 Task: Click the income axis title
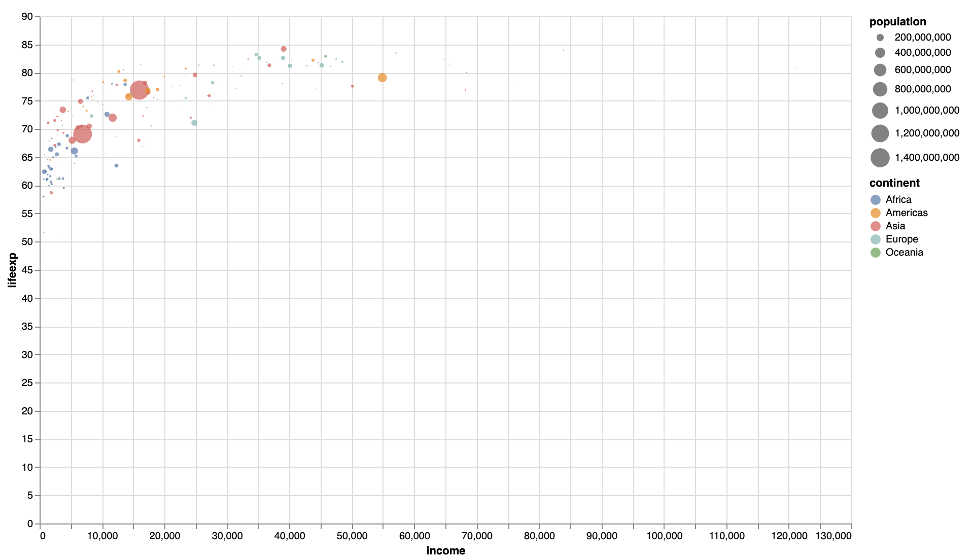coord(446,550)
